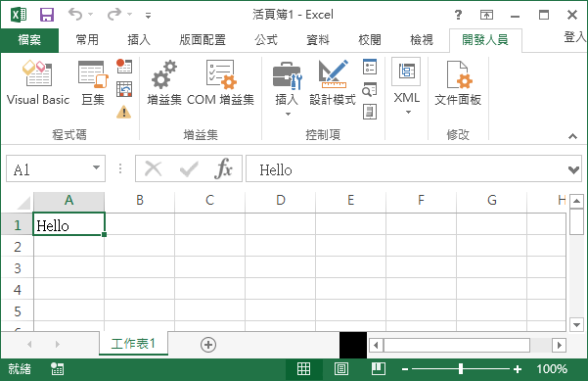
Task: Switch to the 資料 tab
Action: click(x=318, y=39)
